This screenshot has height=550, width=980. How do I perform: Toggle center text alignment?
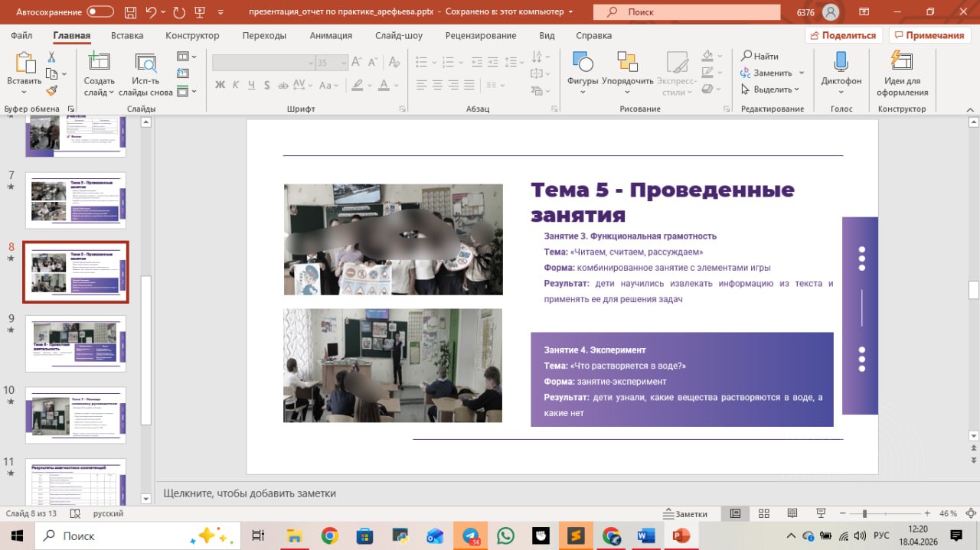point(436,85)
